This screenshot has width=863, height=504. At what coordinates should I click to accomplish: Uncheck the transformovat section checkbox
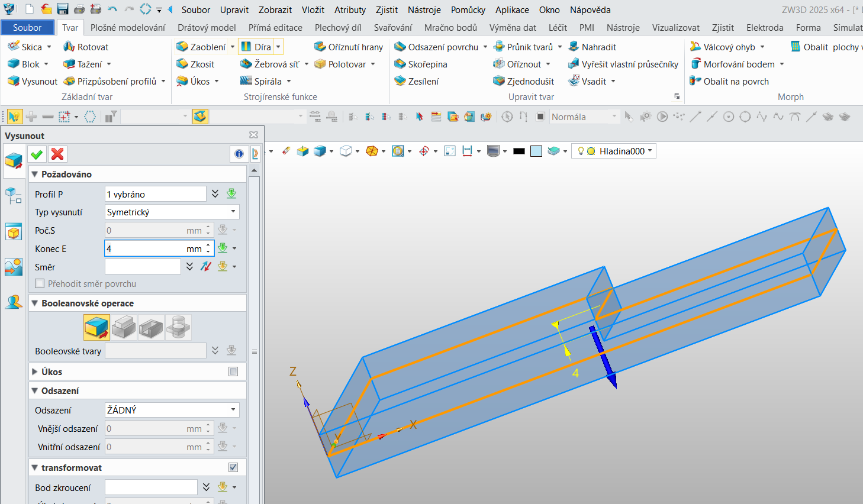tap(233, 467)
